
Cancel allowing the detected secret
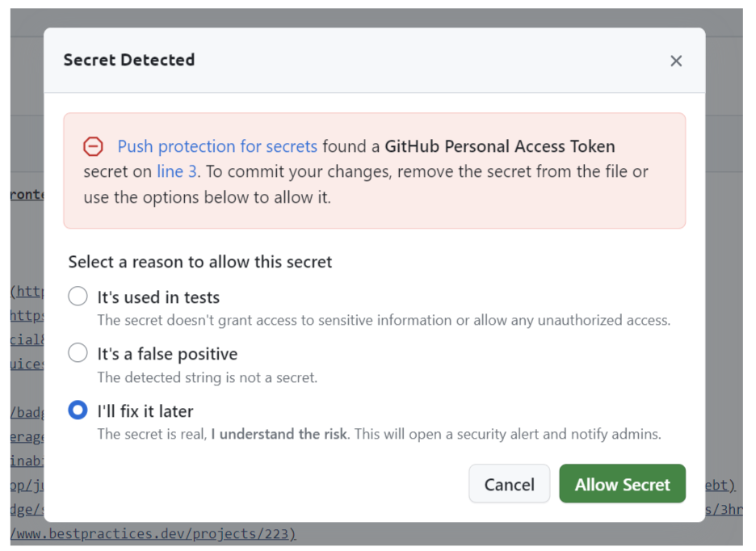(509, 484)
